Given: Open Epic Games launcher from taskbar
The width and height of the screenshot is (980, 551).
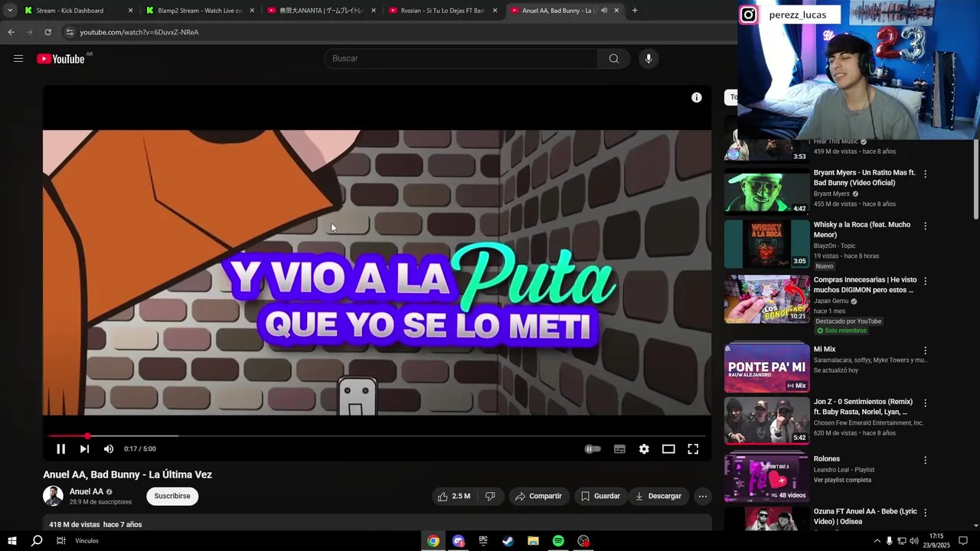Looking at the screenshot, I should pyautogui.click(x=483, y=541).
